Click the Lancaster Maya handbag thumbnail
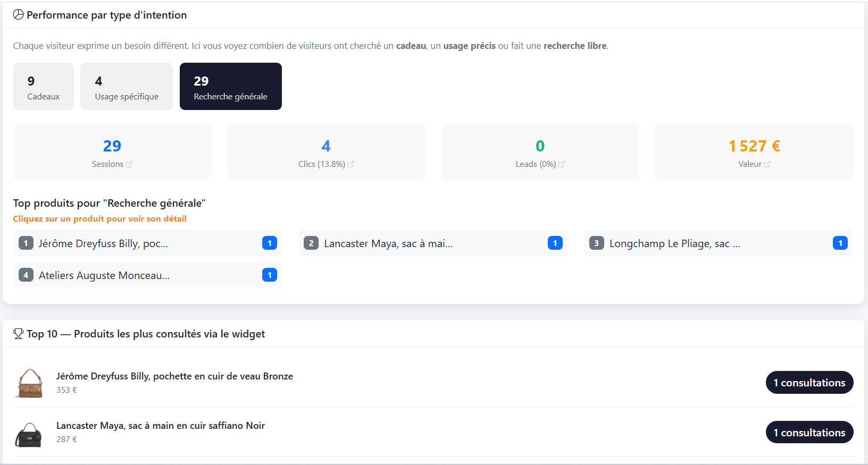The image size is (868, 465). click(29, 433)
